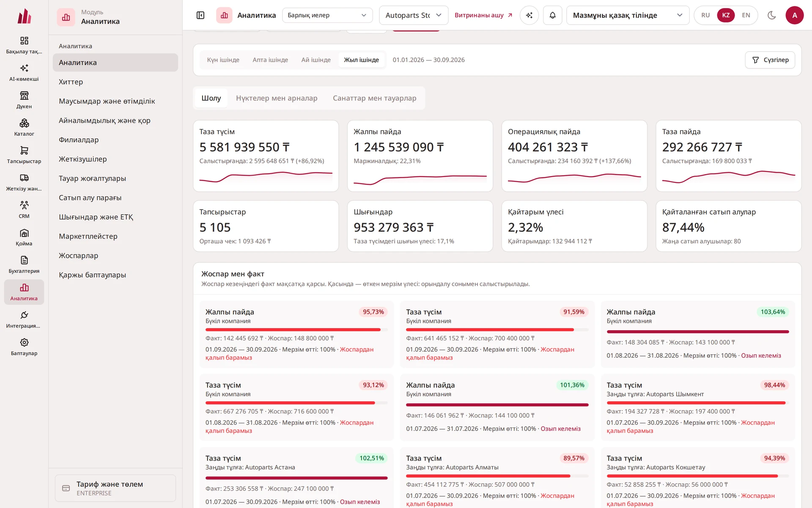Switch to the Санаттар мен тауарлар tab
The image size is (812, 508).
pos(374,98)
